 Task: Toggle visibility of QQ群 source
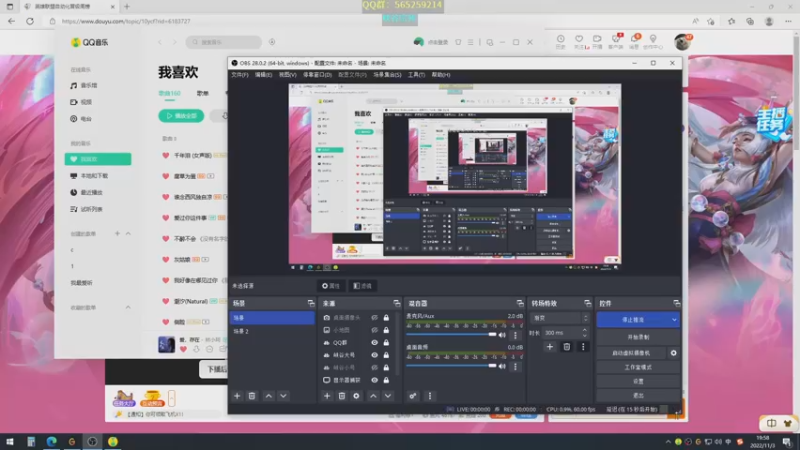pyautogui.click(x=374, y=342)
